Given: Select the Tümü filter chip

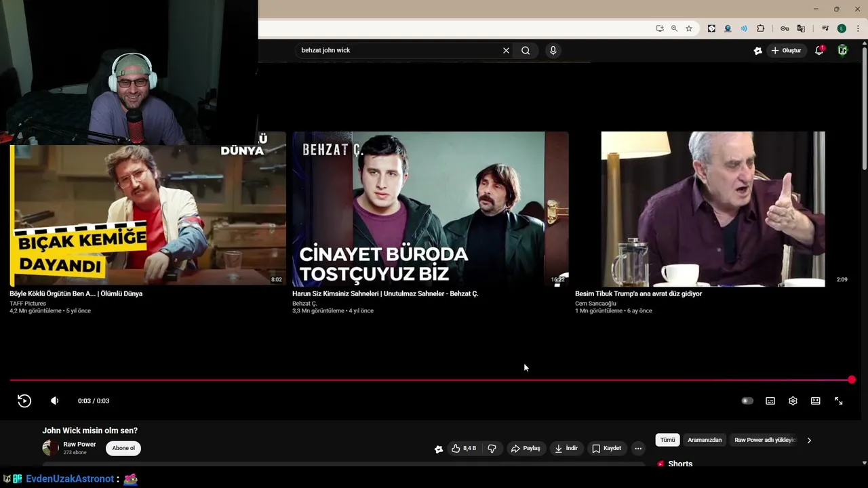Looking at the screenshot, I should pos(668,440).
